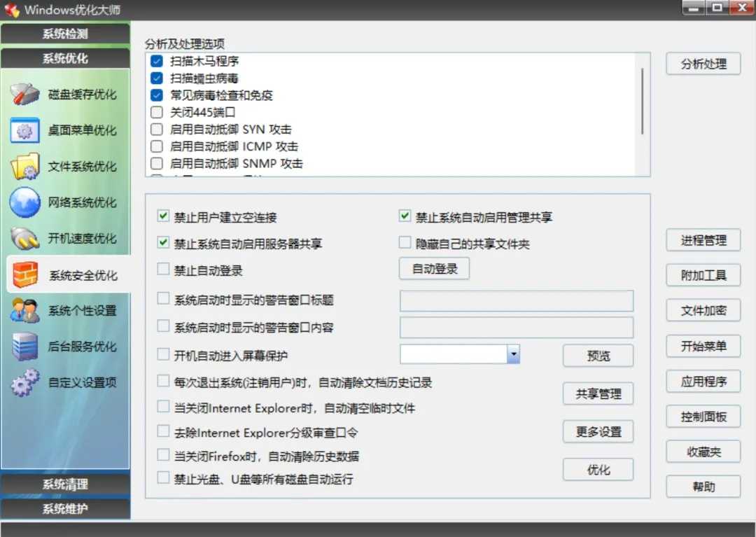The image size is (756, 537).
Task: Toggle 常见病毒检查和免疫 checkbox
Action: coord(157,95)
